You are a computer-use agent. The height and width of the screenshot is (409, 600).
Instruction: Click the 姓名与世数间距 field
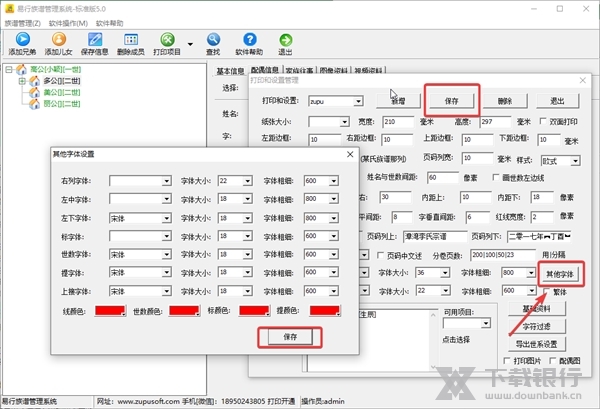click(443, 178)
